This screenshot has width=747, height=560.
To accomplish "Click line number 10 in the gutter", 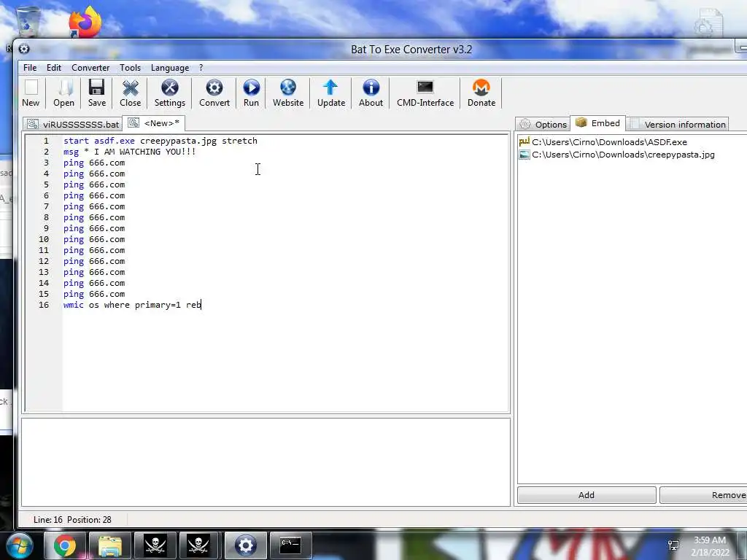I will [44, 239].
